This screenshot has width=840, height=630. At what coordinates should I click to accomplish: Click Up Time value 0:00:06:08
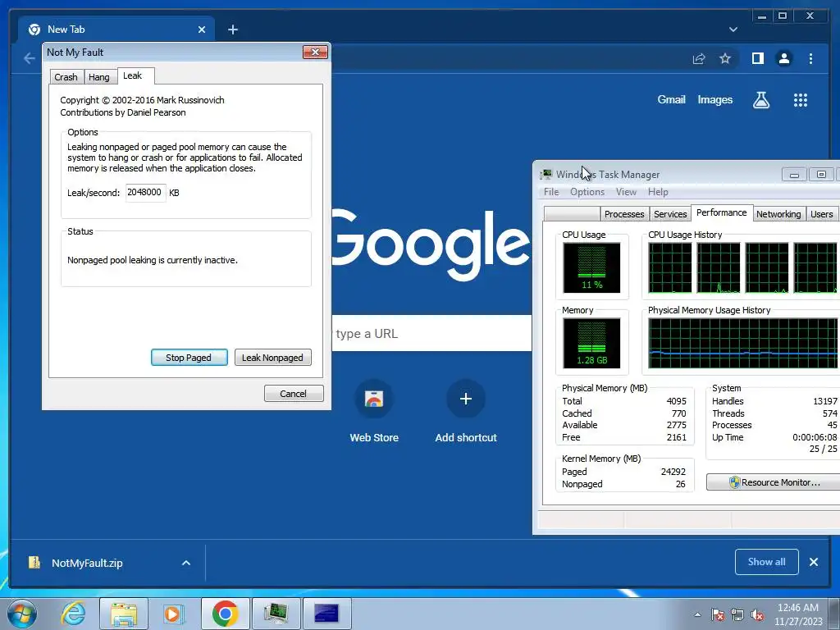coord(815,437)
